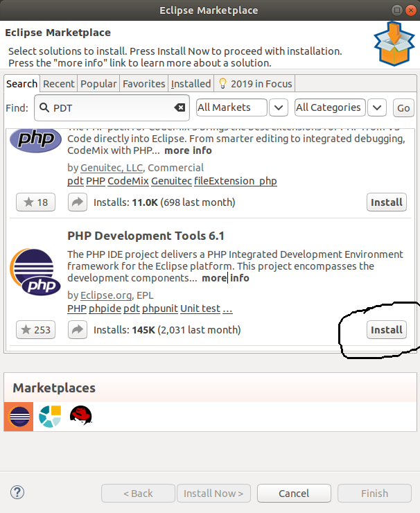Click the phpunit tag link
The width and height of the screenshot is (420, 513).
coord(160,308)
